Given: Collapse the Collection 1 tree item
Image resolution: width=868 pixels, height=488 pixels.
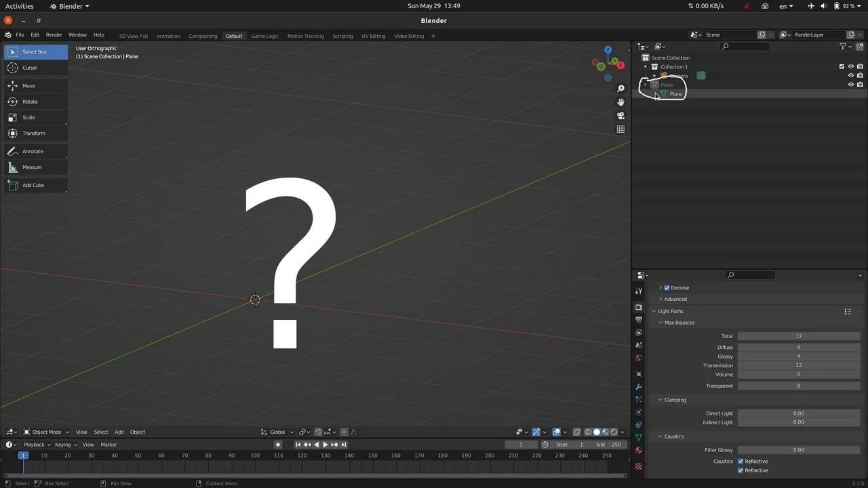Looking at the screenshot, I should coord(646,66).
